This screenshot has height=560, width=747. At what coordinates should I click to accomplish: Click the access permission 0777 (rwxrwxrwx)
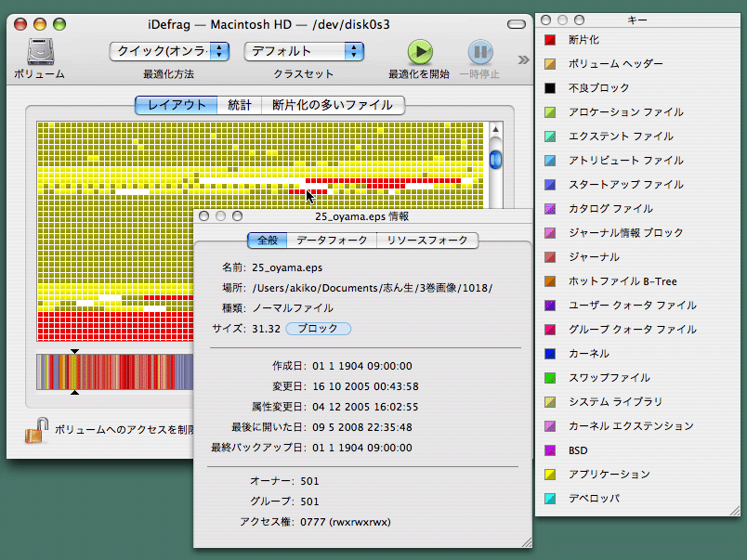point(346,522)
